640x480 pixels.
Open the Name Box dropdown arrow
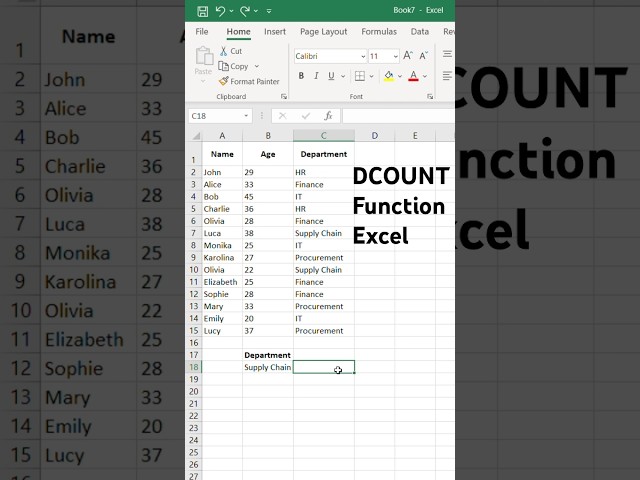pos(246,116)
